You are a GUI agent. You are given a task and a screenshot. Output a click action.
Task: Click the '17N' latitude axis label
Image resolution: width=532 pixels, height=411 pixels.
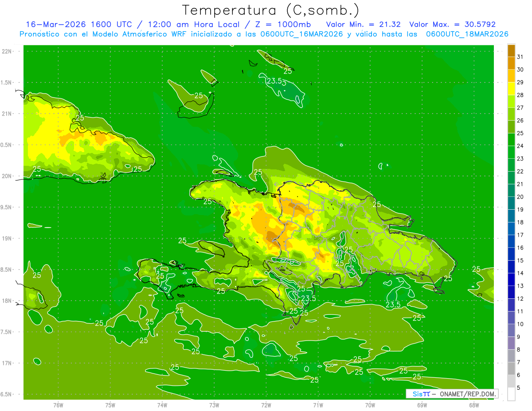[7, 363]
